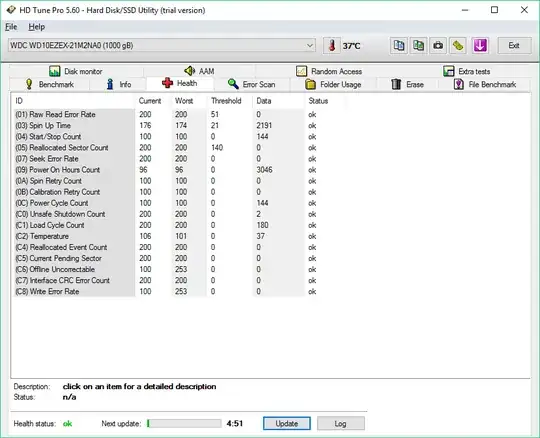The image size is (540, 438).
Task: Select the (0C) Power Cycle Count row
Action: click(165, 203)
